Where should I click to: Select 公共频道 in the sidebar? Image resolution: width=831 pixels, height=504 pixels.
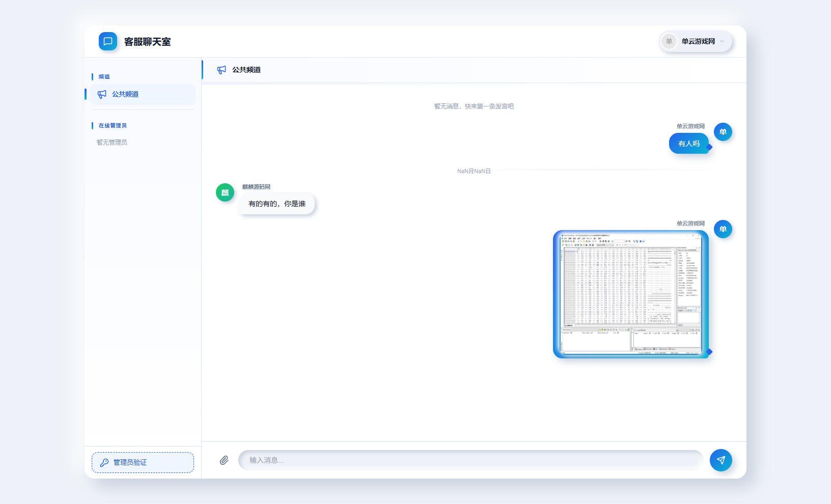pos(143,94)
